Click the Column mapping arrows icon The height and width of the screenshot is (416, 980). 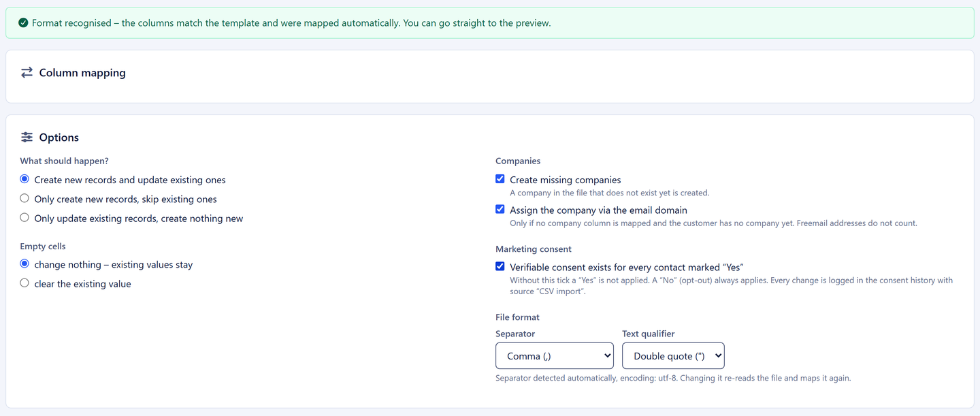pyautogui.click(x=27, y=72)
